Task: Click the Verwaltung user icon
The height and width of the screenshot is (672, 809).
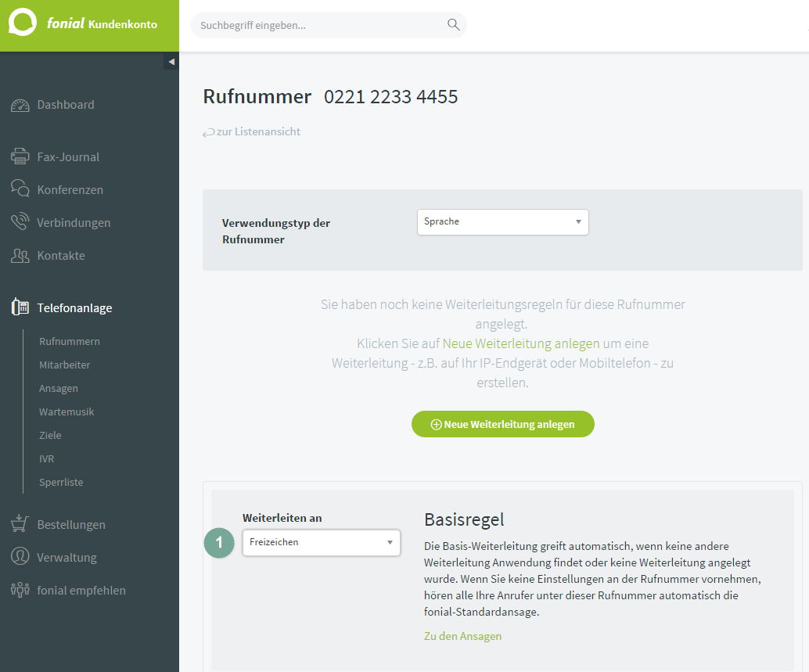Action: (20, 556)
